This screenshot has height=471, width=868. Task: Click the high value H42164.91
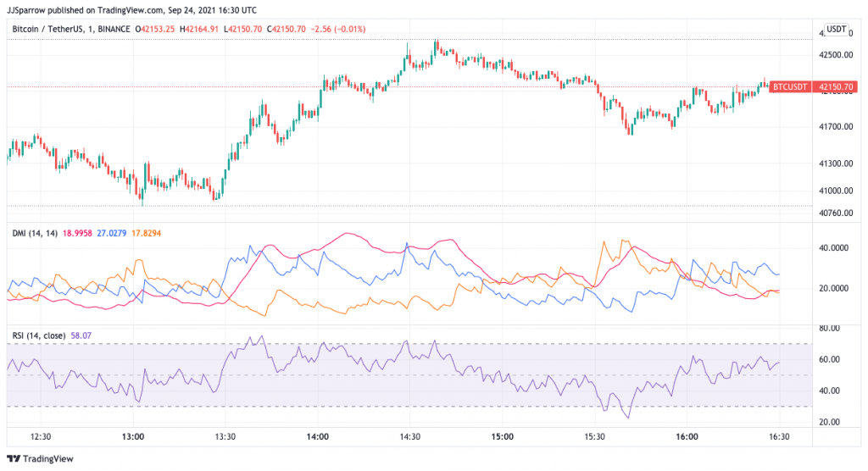[x=198, y=30]
